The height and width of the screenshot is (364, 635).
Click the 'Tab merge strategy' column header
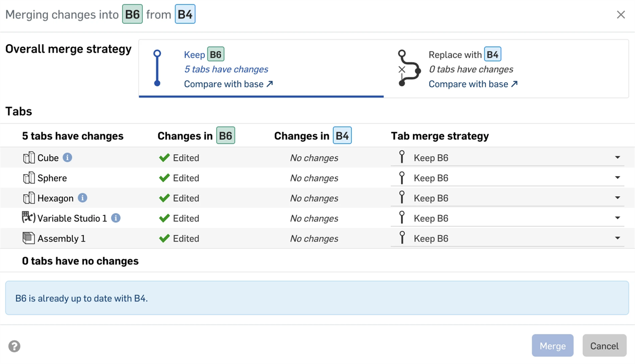[440, 136]
